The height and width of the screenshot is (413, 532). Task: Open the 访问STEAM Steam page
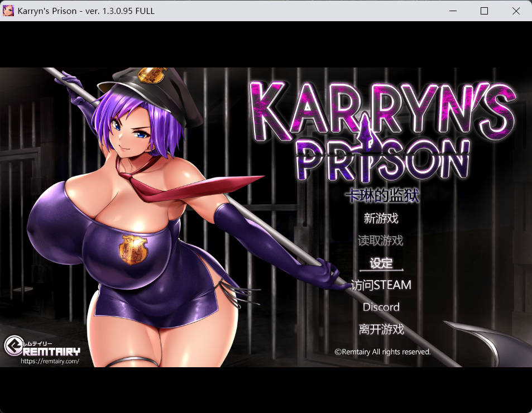tap(382, 285)
